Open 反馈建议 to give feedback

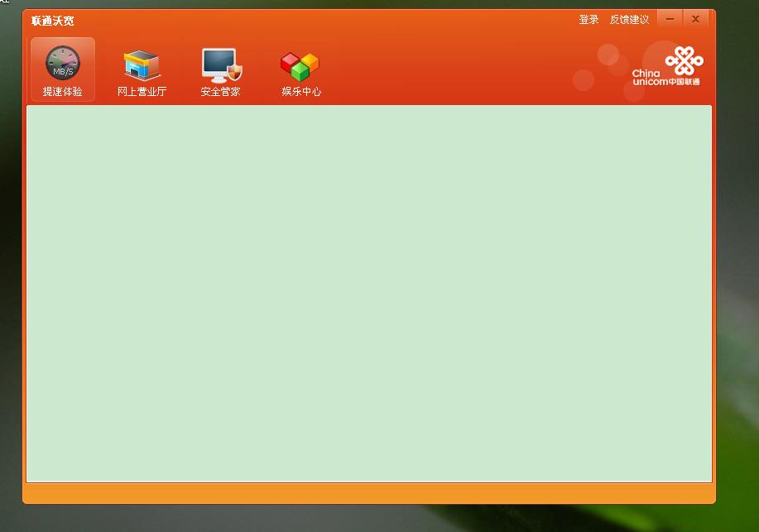630,18
